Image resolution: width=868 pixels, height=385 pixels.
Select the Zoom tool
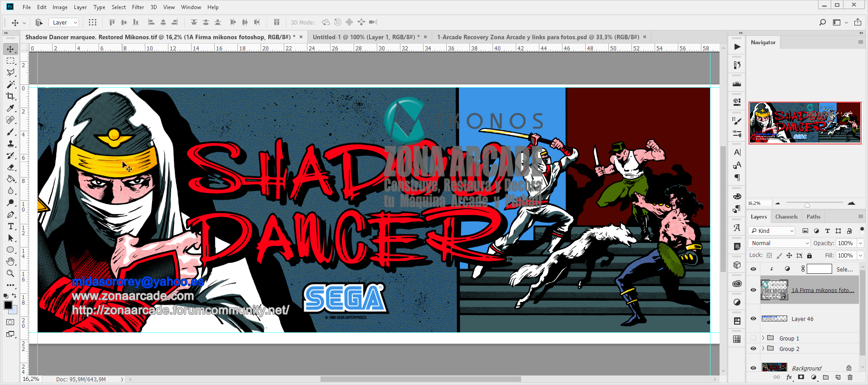10,273
